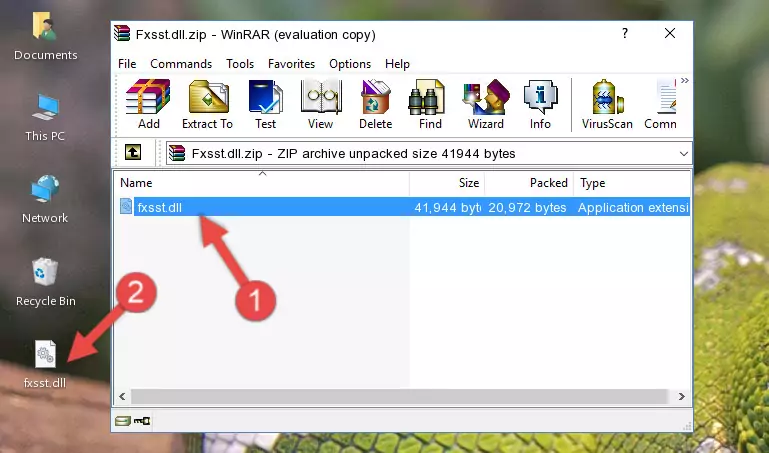Click the partially visible Comment tool
Screen dimensions: 769x453
pyautogui.click(x=661, y=104)
